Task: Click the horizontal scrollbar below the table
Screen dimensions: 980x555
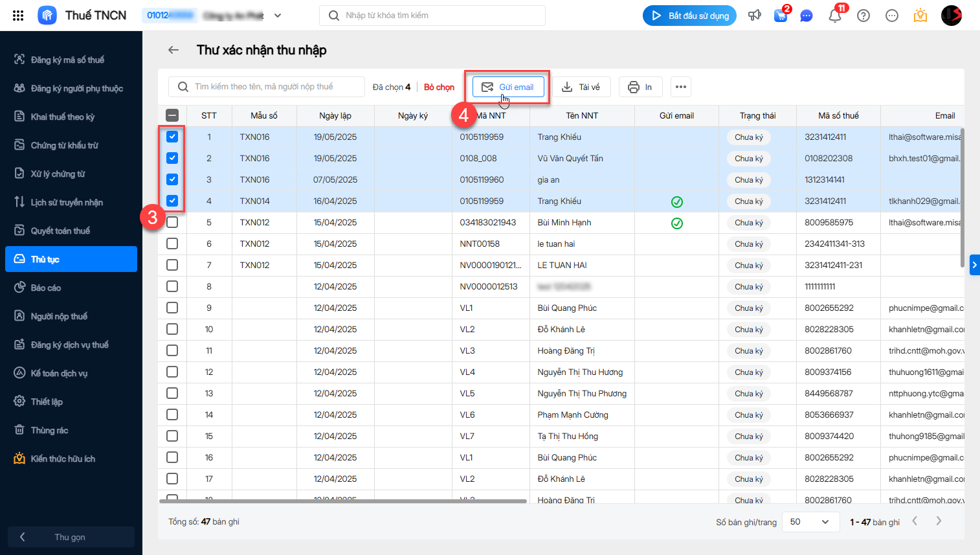Action: (x=343, y=501)
